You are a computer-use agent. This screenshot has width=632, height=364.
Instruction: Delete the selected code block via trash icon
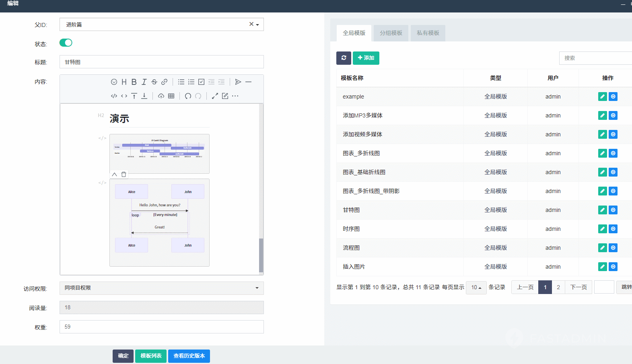124,175
